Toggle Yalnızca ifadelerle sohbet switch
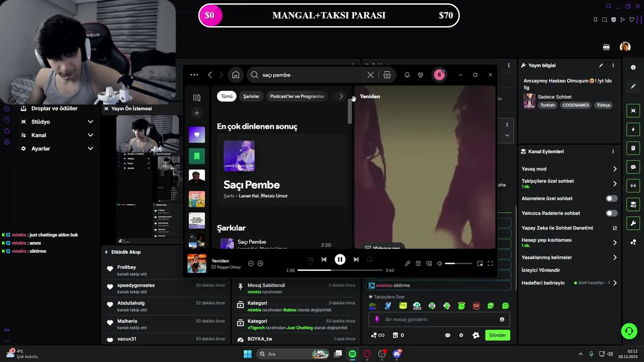 tap(611, 213)
